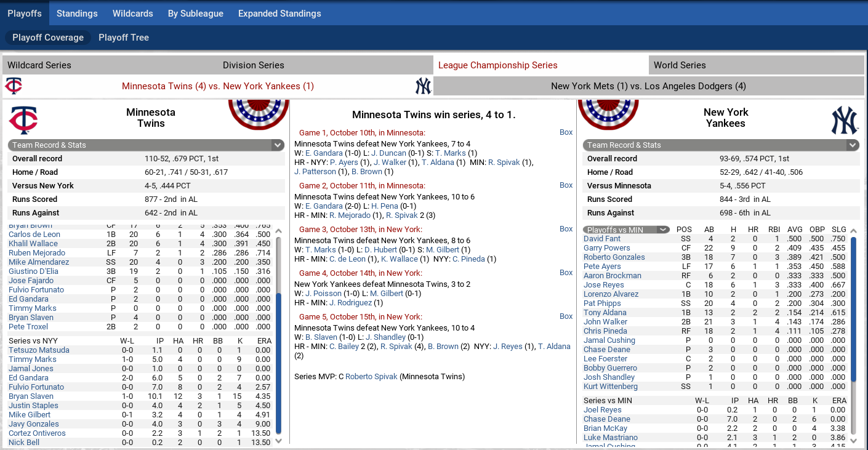The image size is (868, 450).
Task: Open the Playoffs vs MIN dropdown
Action: (626, 230)
